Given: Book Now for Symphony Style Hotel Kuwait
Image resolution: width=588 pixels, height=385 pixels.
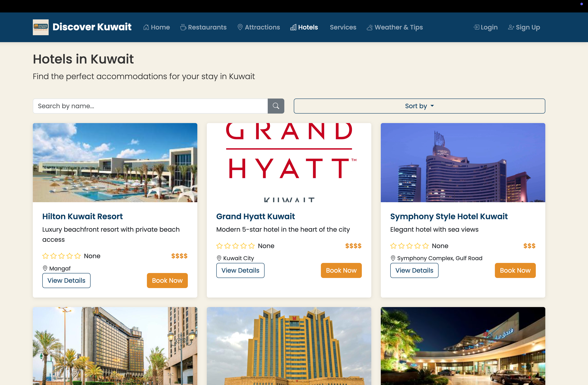Looking at the screenshot, I should tap(515, 270).
